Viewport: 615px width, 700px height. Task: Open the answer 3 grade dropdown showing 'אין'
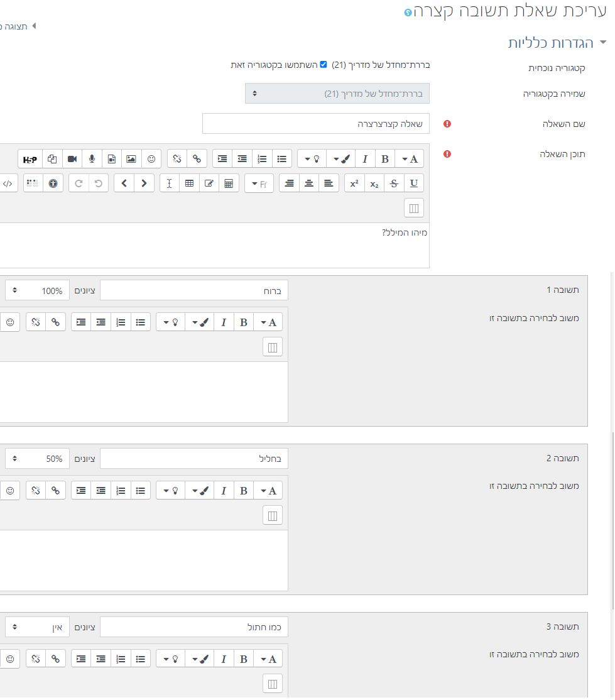38,627
